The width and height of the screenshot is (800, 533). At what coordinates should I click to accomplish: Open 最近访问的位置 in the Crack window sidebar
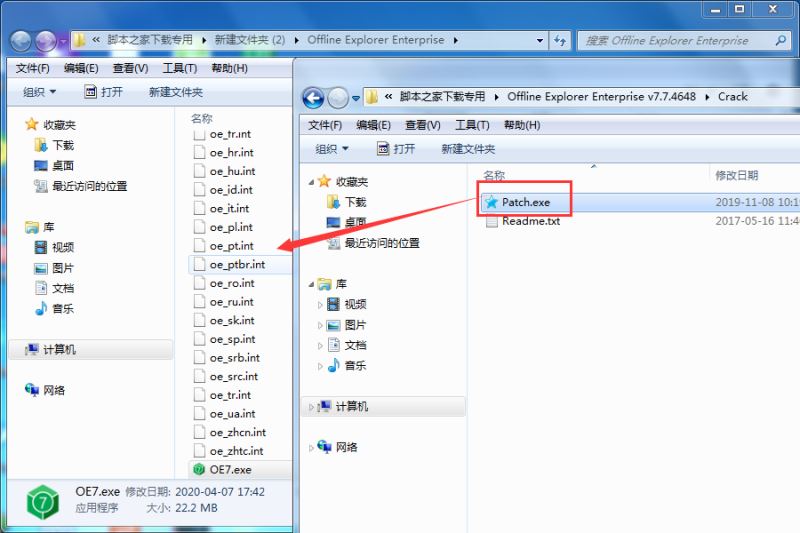click(x=382, y=243)
